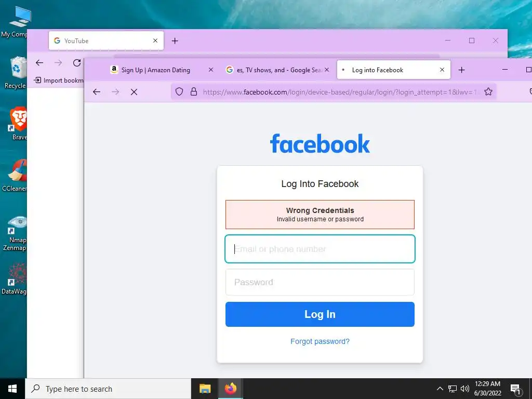The height and width of the screenshot is (399, 532).
Task: Open tracking protection shield icon
Action: click(x=179, y=91)
